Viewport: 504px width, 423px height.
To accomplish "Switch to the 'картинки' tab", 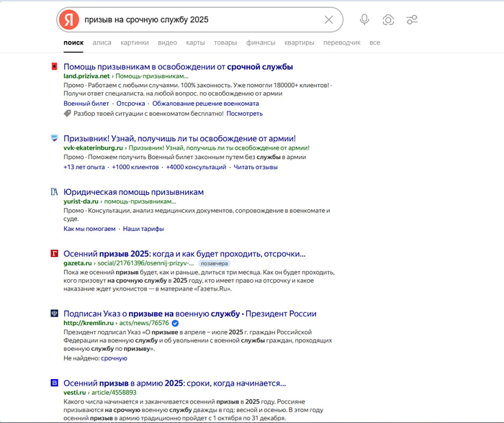I will pos(135,42).
